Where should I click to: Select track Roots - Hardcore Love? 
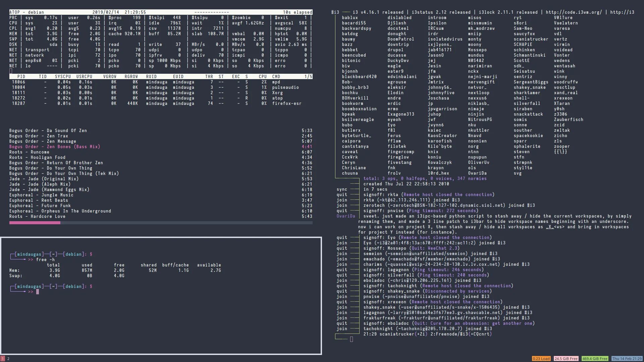pyautogui.click(x=37, y=217)
